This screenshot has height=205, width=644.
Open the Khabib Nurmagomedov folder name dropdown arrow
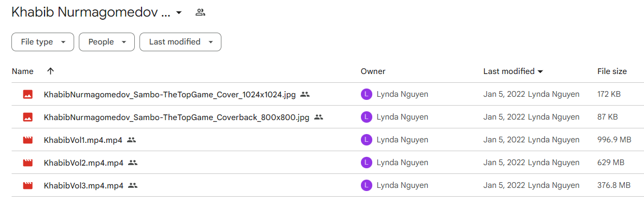[x=179, y=12]
